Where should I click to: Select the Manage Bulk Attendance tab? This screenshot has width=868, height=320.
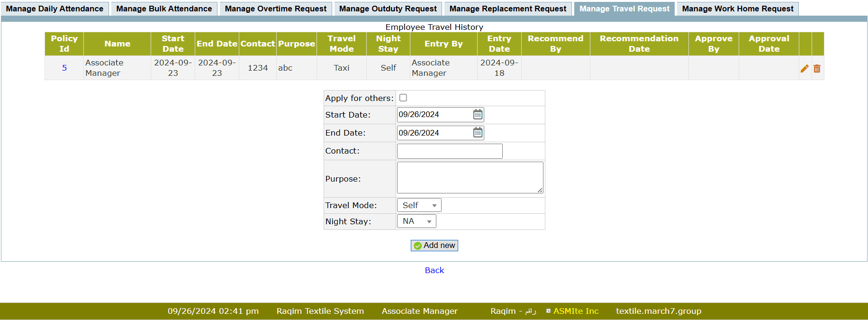pos(164,9)
